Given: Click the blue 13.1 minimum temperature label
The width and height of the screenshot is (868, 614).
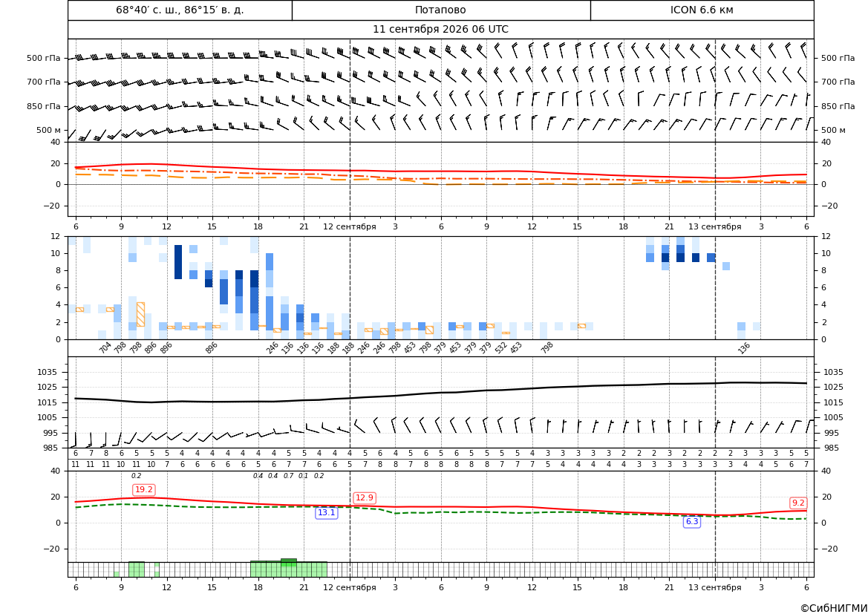Looking at the screenshot, I should pyautogui.click(x=326, y=513).
